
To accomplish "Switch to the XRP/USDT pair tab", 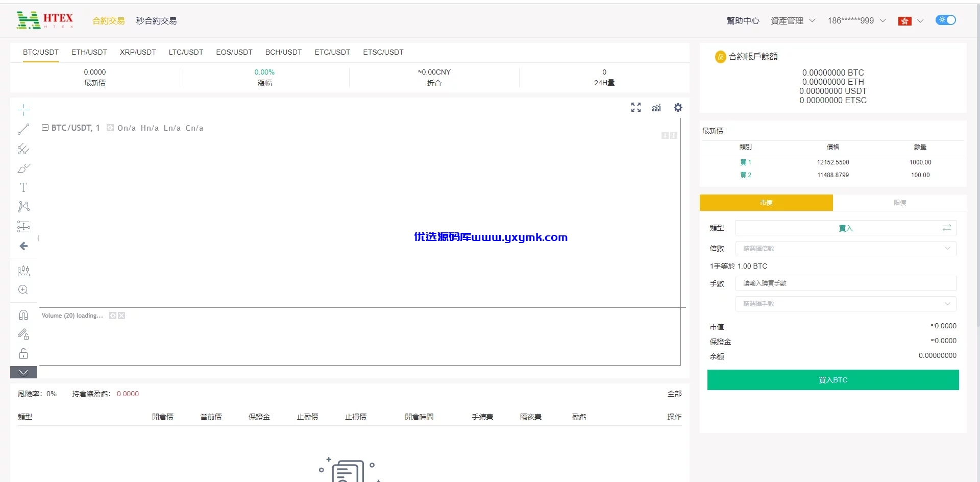I will click(138, 52).
